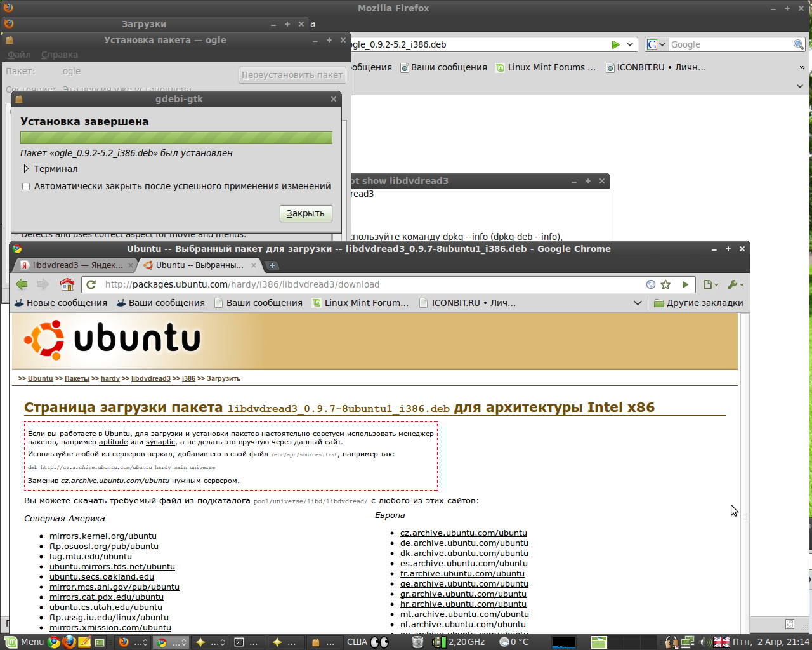The image size is (812, 650).
Task: Click the installation progress bar in gdebi-gtk
Action: [x=176, y=138]
